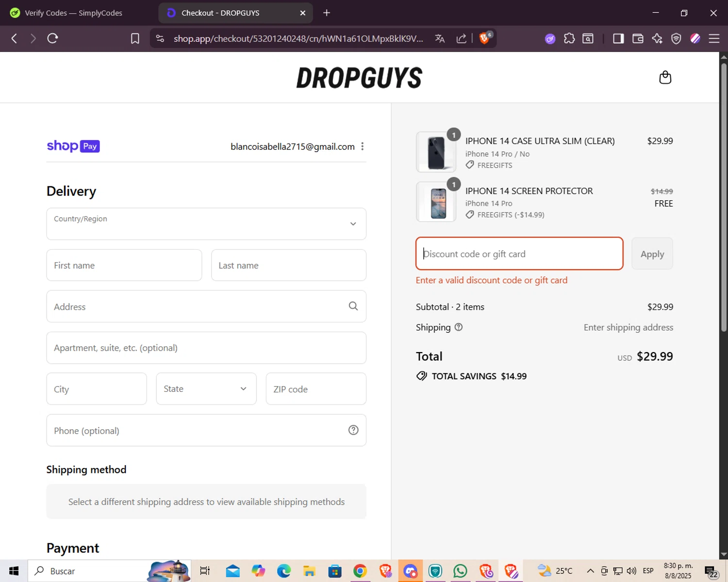Expand the Country/Region dropdown
The width and height of the screenshot is (728, 582).
(x=206, y=224)
